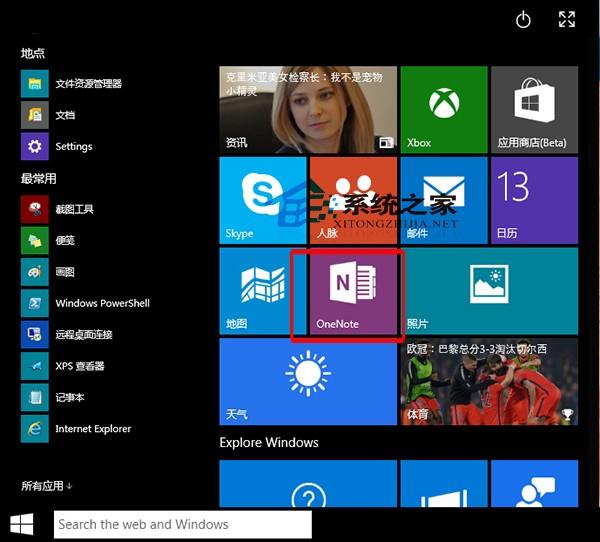
Task: Expand Start menu to full screen
Action: 567,19
